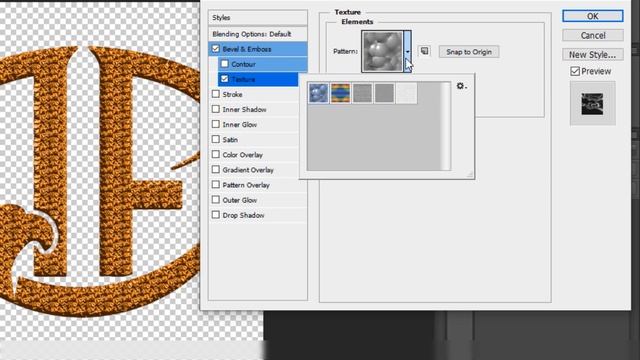Screen dimensions: 640x360
Task: Select the rainbow tie-dye pattern swatch
Action: click(340, 93)
